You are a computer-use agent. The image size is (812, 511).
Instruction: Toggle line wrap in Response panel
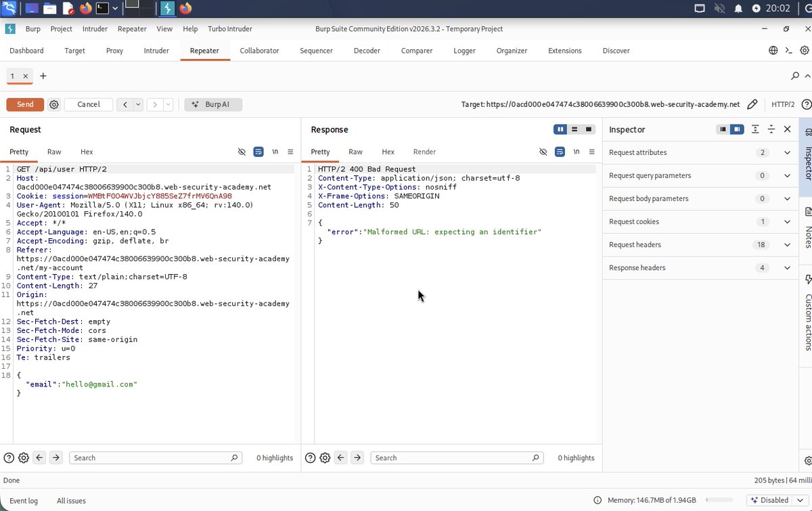pos(560,152)
